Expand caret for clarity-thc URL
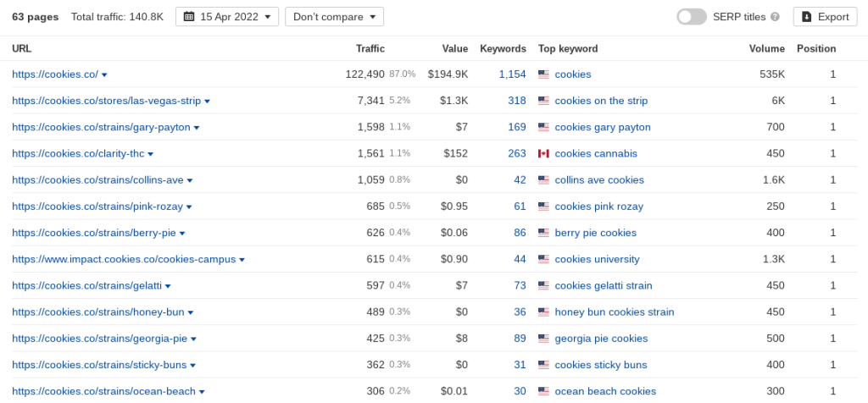The image size is (868, 403). click(151, 154)
